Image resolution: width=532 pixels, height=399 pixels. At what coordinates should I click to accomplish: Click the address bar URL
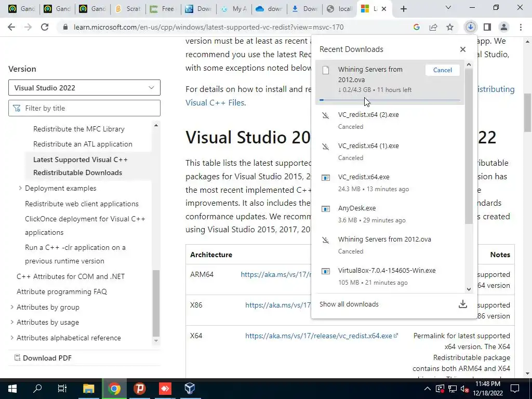209,27
